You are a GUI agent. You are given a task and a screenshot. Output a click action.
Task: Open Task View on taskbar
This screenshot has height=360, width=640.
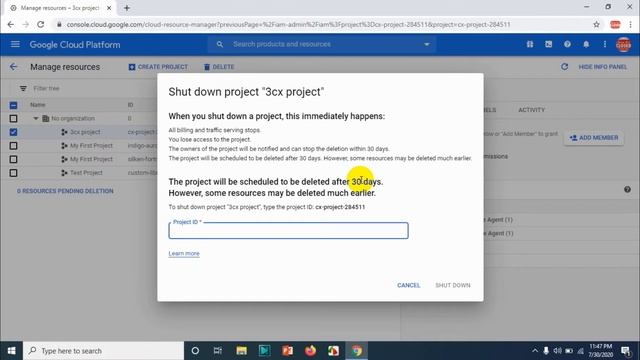(x=218, y=351)
